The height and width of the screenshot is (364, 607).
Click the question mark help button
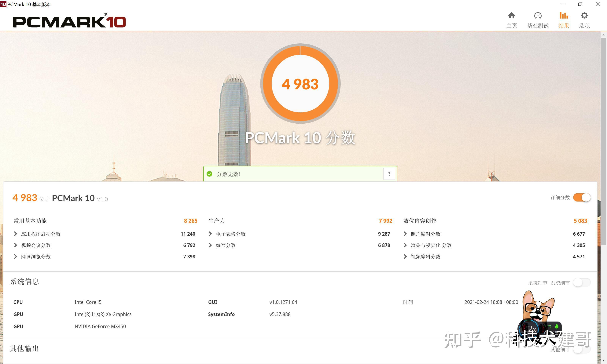coord(389,174)
